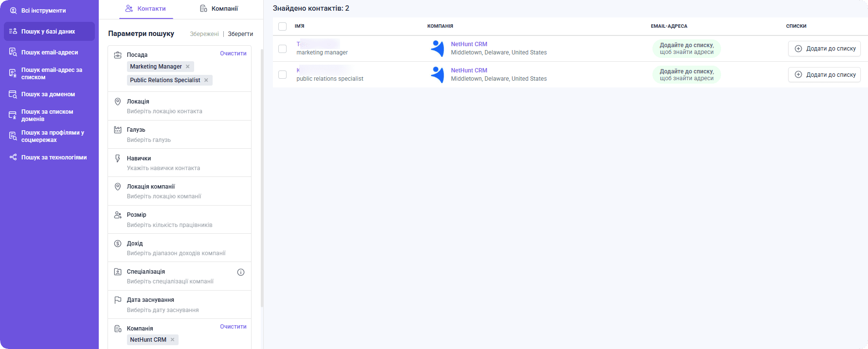
Task: Select the Контакти tab
Action: 145,9
